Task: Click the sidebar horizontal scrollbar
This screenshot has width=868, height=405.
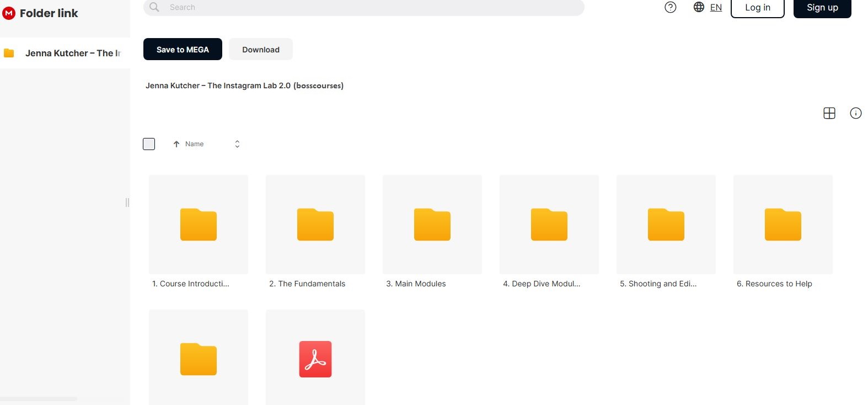Action: pos(39,398)
